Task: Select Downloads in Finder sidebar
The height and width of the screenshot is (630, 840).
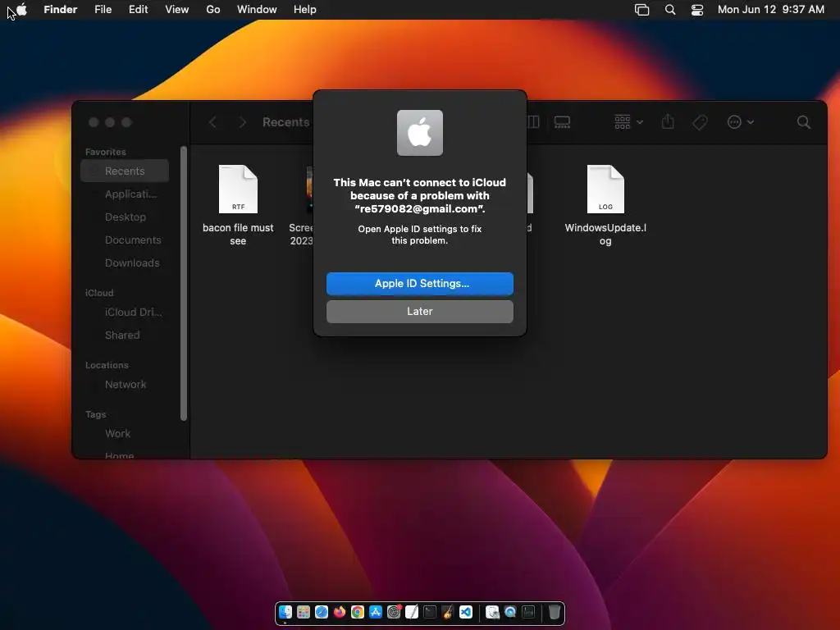Action: point(125,263)
